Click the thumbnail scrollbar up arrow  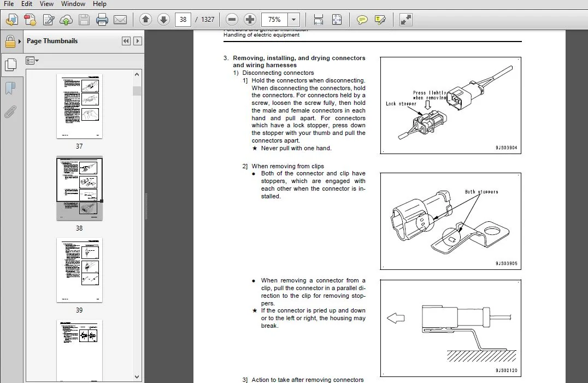[137, 74]
